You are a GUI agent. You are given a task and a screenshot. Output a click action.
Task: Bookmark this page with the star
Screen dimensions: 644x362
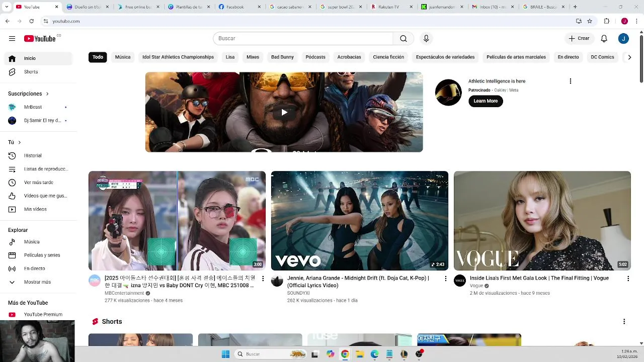click(590, 21)
